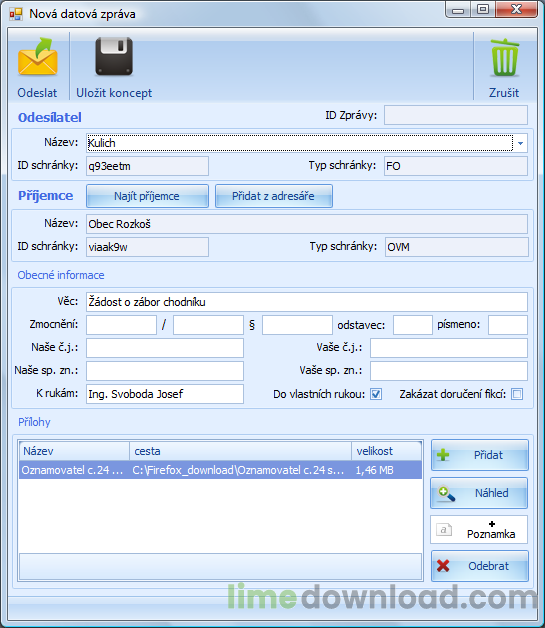Click the písmeno input field
Screen dimensions: 545x628
tap(508, 325)
